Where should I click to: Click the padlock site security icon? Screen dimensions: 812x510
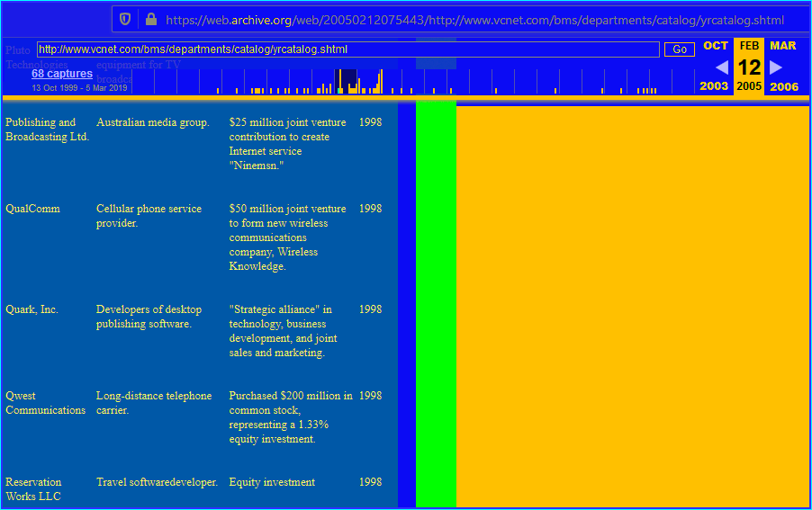tap(151, 20)
